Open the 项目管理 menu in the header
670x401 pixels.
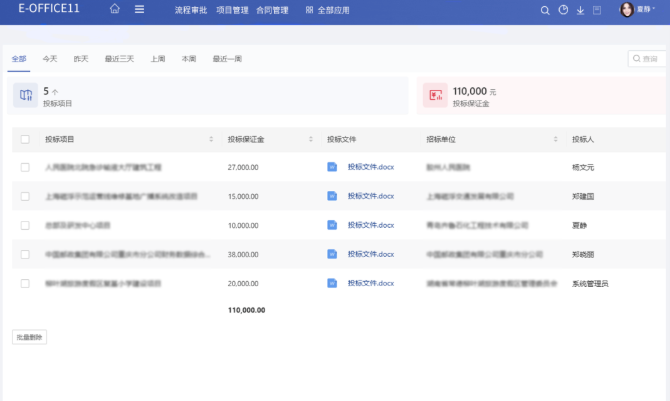(232, 9)
